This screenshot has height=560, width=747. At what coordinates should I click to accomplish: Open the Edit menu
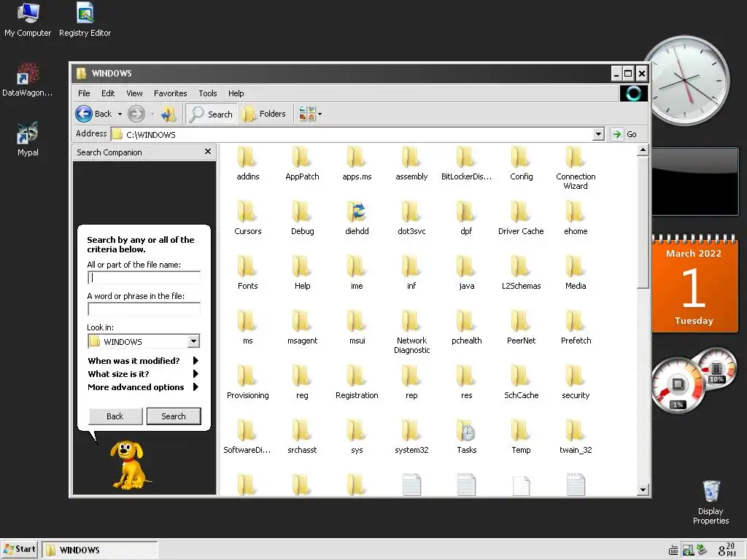click(108, 93)
